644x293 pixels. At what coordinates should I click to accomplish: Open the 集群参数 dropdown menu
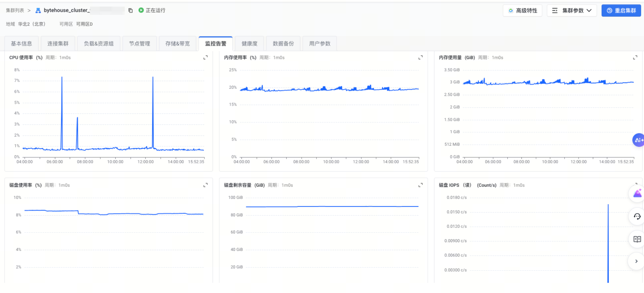tap(572, 10)
